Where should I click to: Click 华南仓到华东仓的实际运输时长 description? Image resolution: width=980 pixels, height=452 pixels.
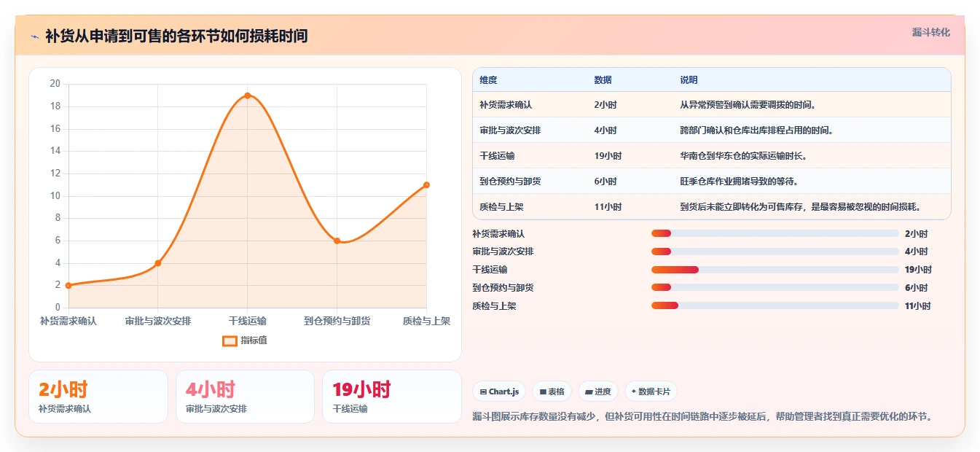pyautogui.click(x=743, y=156)
